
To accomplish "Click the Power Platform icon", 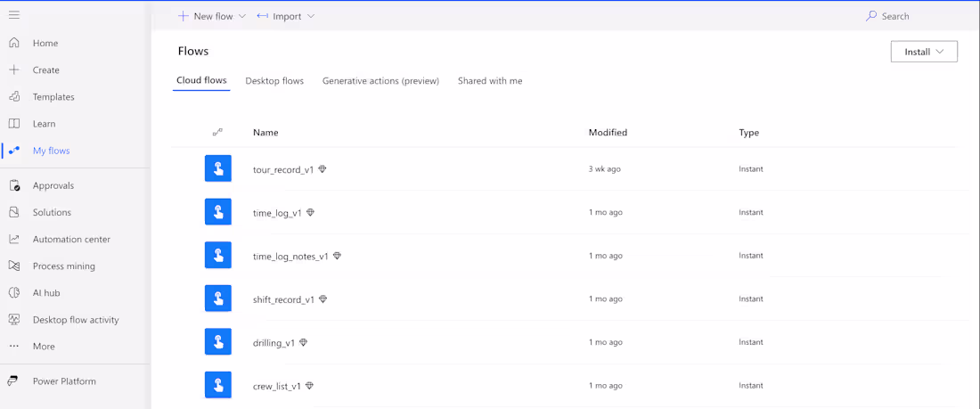I will point(13,380).
